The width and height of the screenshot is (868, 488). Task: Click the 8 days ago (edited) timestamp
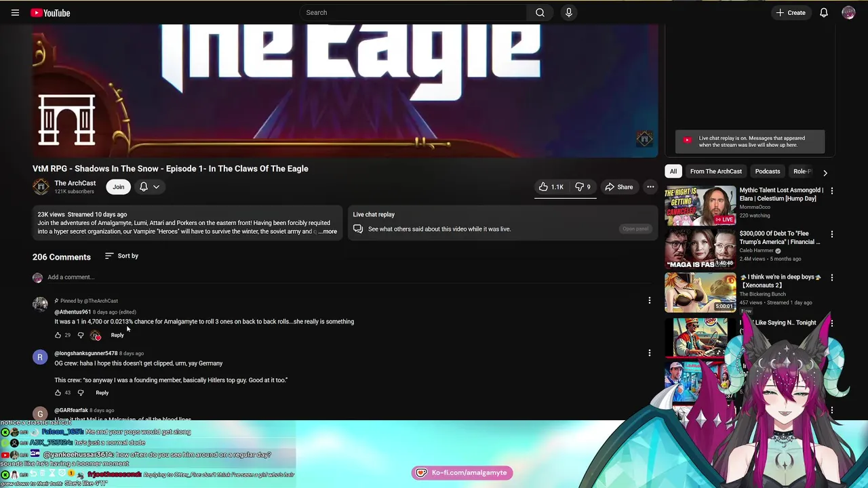115,312
